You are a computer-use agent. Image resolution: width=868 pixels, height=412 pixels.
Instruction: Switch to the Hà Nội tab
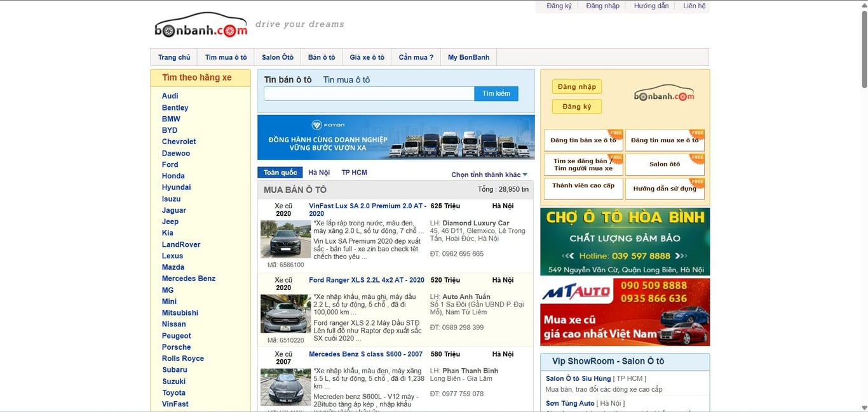319,173
